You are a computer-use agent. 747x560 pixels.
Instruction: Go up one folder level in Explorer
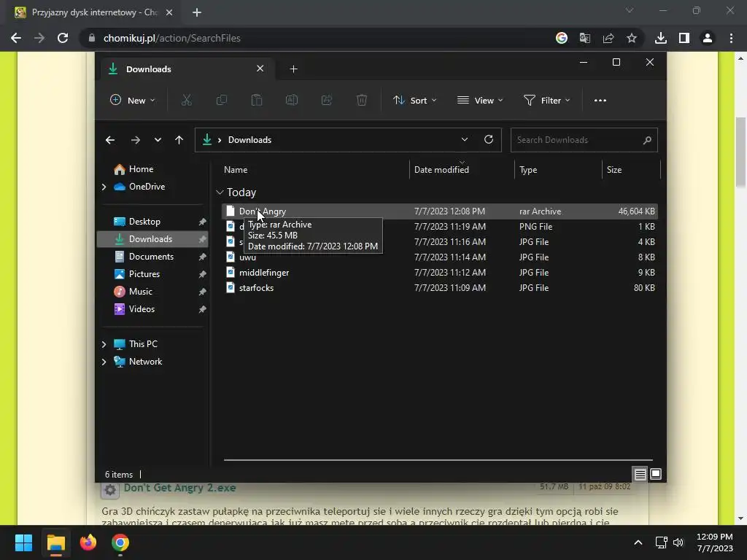click(179, 140)
